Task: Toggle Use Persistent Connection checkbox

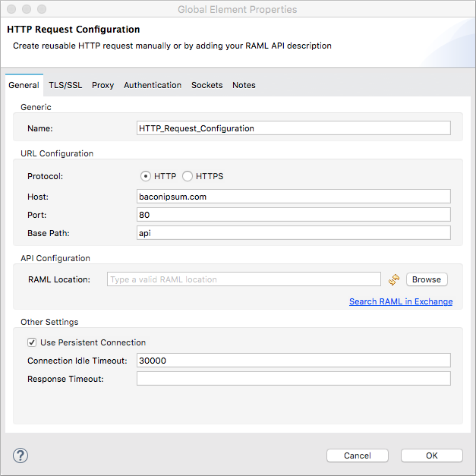Action: (32, 342)
